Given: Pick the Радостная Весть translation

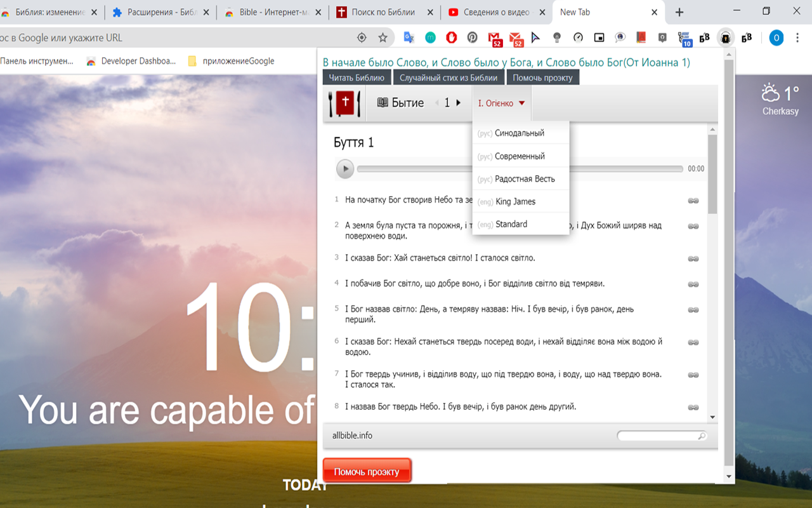Looking at the screenshot, I should point(521,179).
